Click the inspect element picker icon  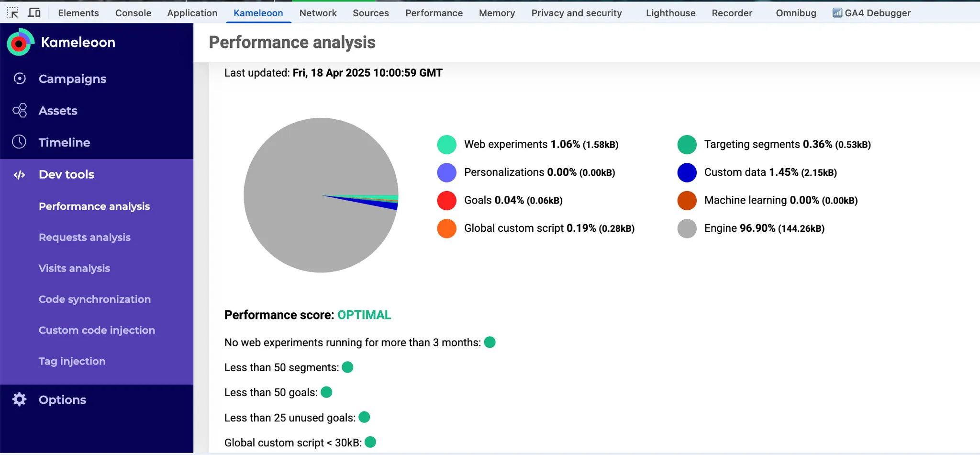[12, 13]
